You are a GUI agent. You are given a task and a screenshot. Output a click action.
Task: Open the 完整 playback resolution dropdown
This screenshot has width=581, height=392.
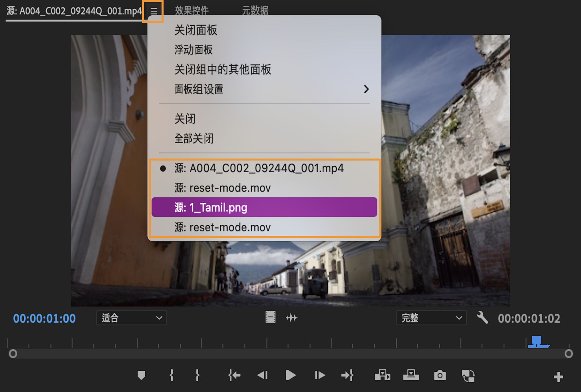431,318
